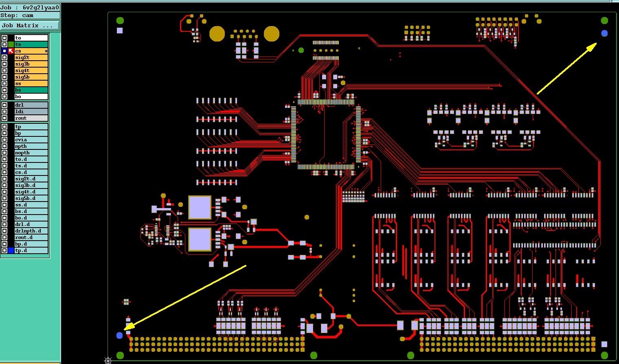Select the 'sig3b' layer name
The height and width of the screenshot is (364, 619).
pyautogui.click(x=31, y=64)
